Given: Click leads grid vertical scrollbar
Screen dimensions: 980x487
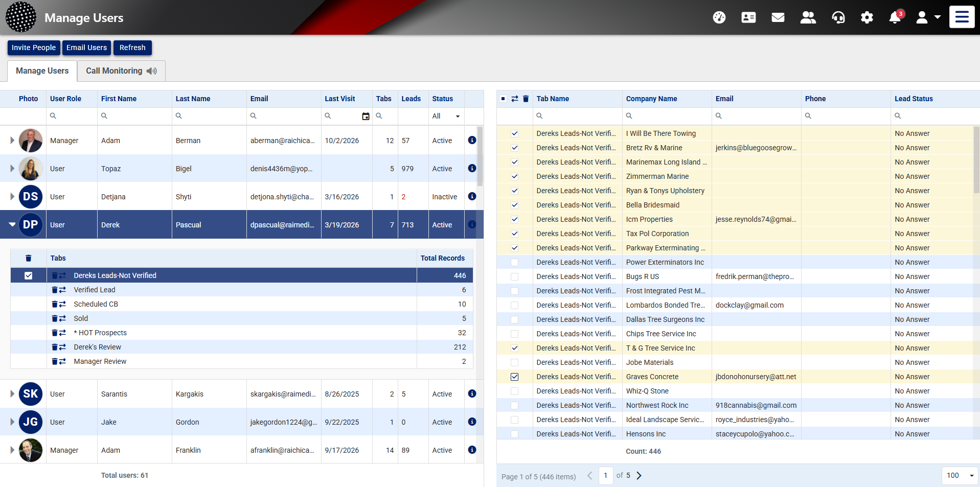Looking at the screenshot, I should coord(976,160).
